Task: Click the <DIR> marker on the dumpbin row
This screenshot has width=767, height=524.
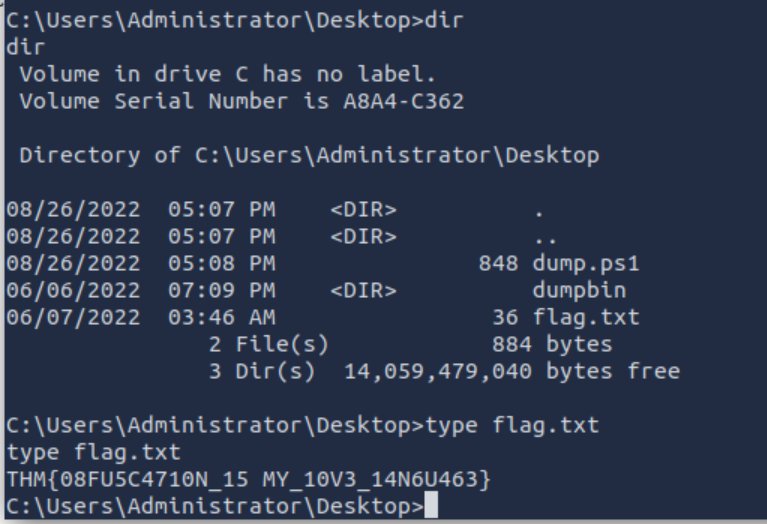Action: [x=363, y=291]
